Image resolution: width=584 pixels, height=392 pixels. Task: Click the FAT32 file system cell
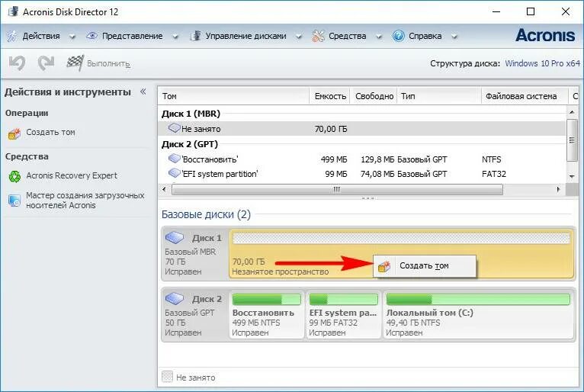(x=494, y=174)
